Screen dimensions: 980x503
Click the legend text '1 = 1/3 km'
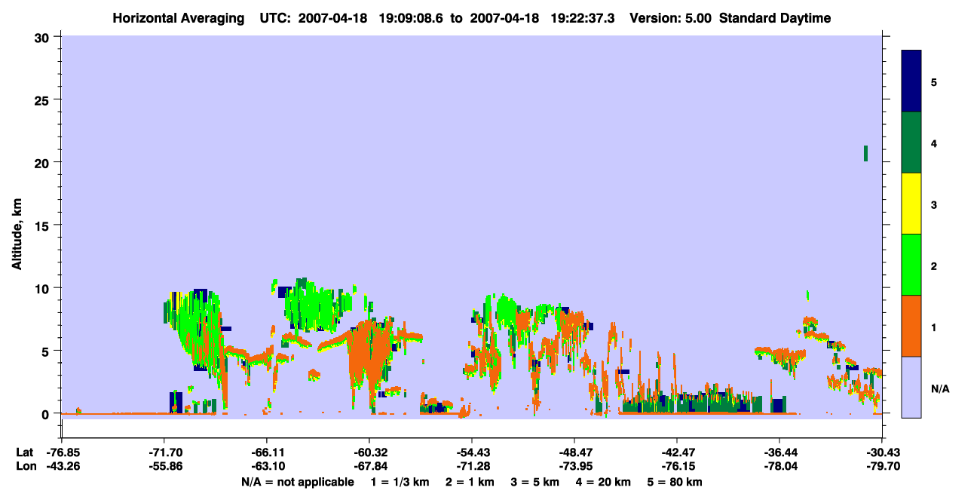(x=400, y=482)
